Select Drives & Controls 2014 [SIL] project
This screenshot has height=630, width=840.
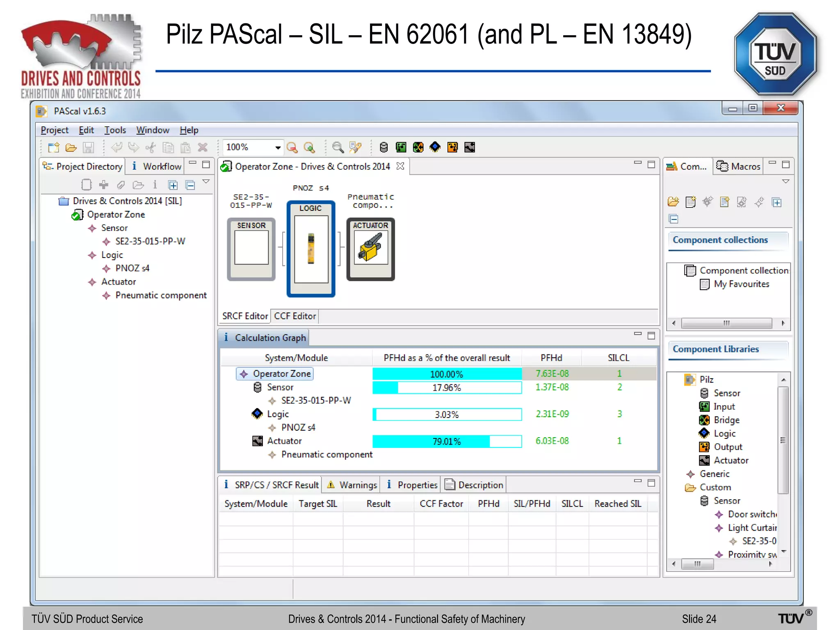click(x=127, y=201)
